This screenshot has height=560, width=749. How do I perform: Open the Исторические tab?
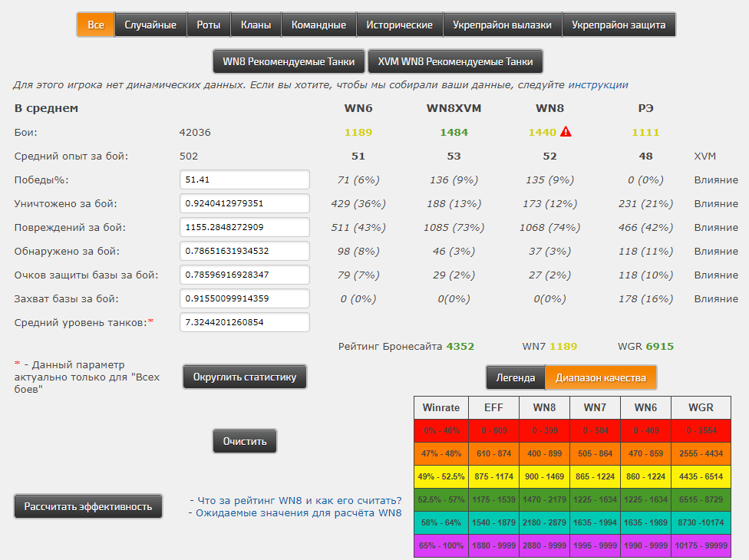pos(399,25)
